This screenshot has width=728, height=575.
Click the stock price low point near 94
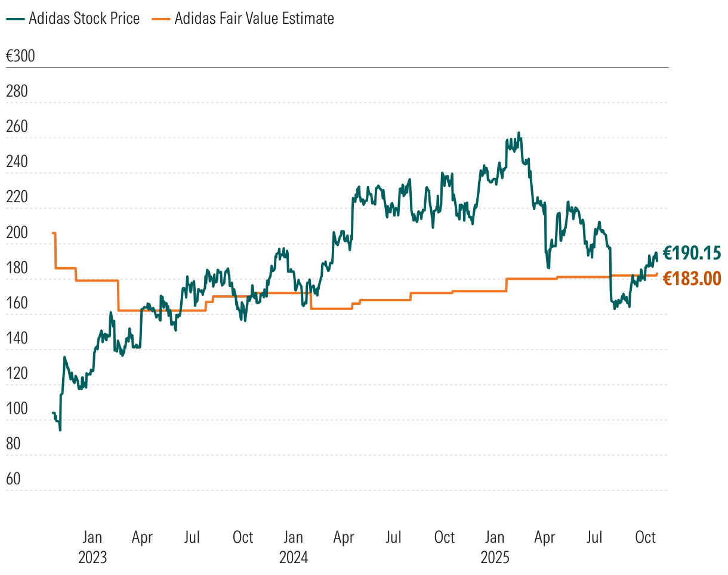(60, 430)
